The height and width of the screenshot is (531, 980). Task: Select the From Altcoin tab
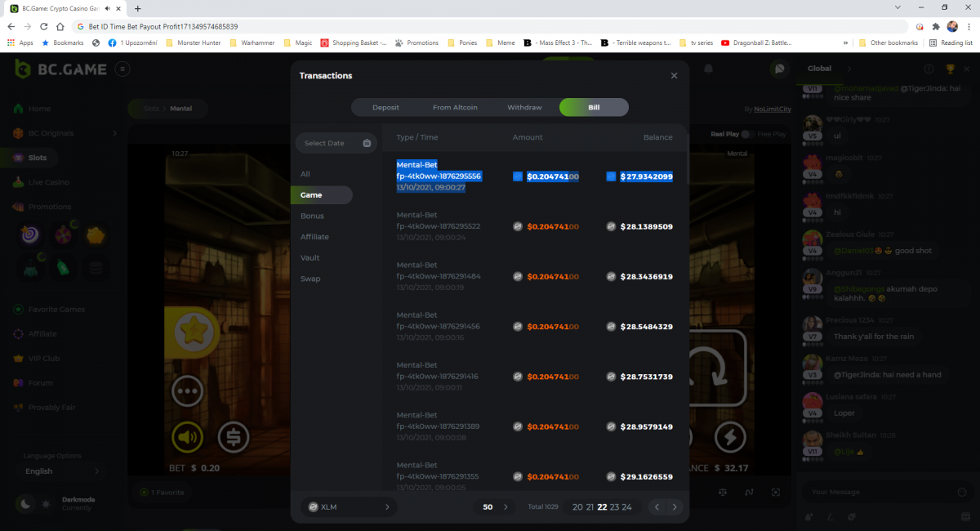455,107
